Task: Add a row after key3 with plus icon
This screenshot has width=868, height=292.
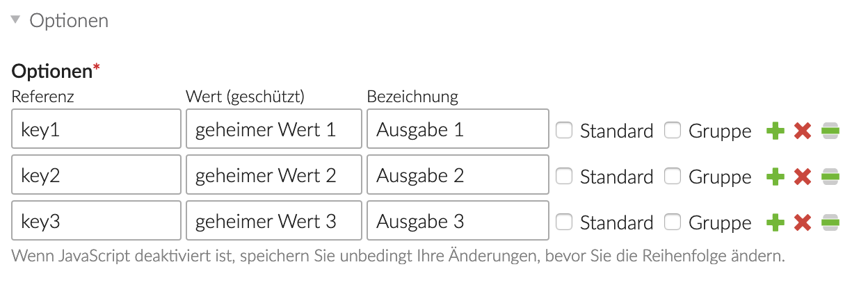Action: tap(775, 222)
